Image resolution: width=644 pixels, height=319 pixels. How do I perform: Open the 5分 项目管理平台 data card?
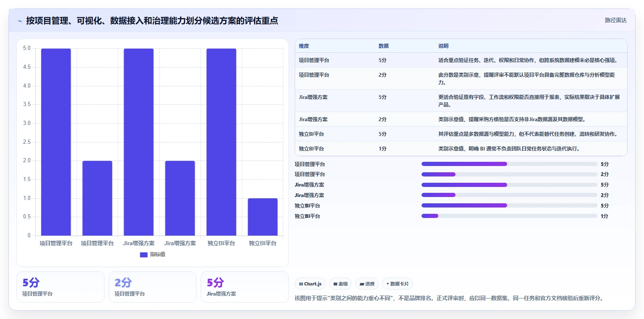tap(60, 287)
